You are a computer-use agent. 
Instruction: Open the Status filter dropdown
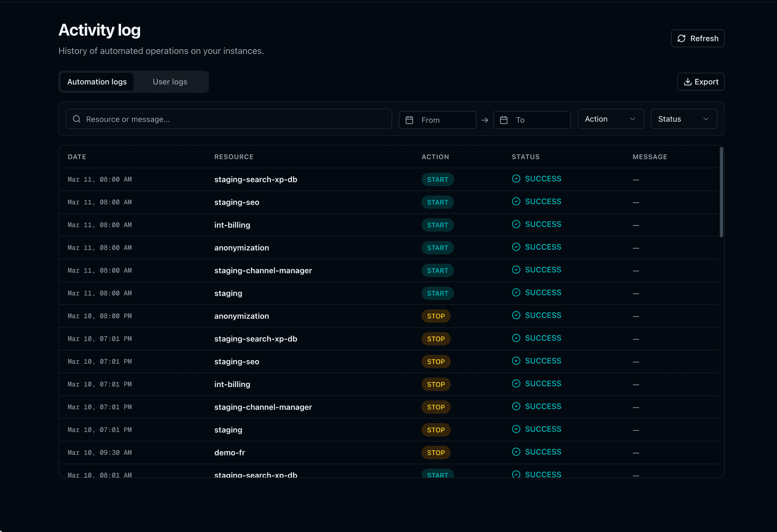coord(684,119)
